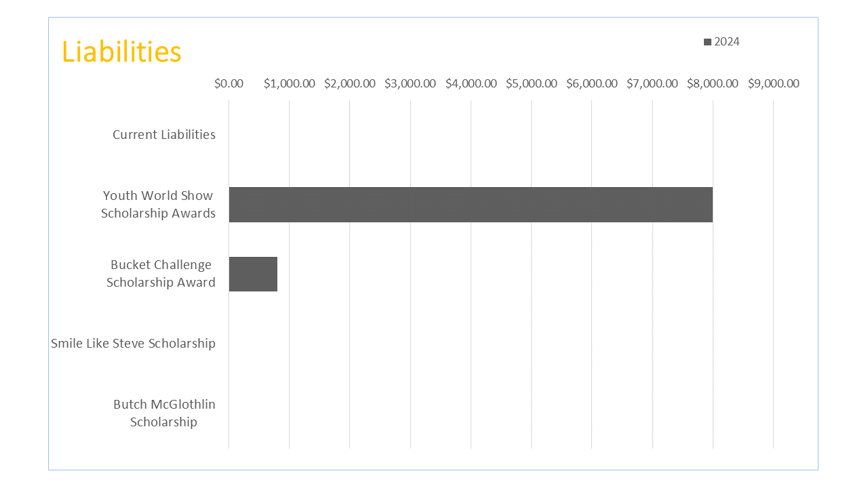Select the $9,000.00 axis value

coord(774,84)
